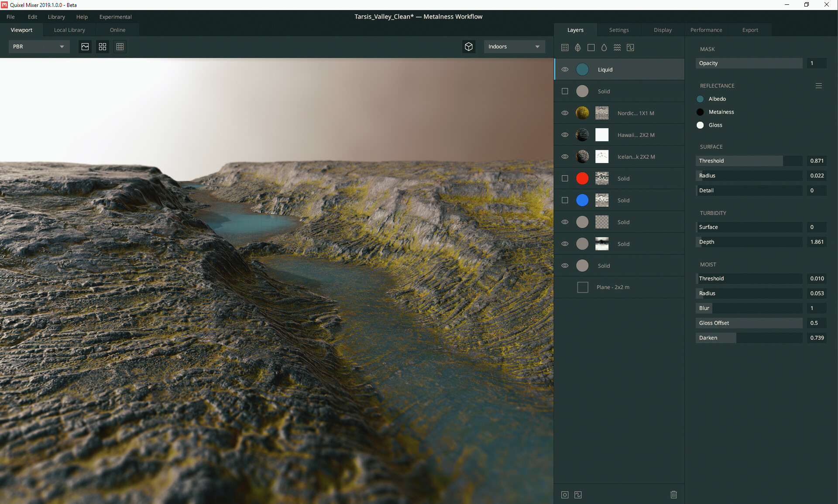Add a surface layer with grid icon
The width and height of the screenshot is (838, 504).
tap(565, 48)
